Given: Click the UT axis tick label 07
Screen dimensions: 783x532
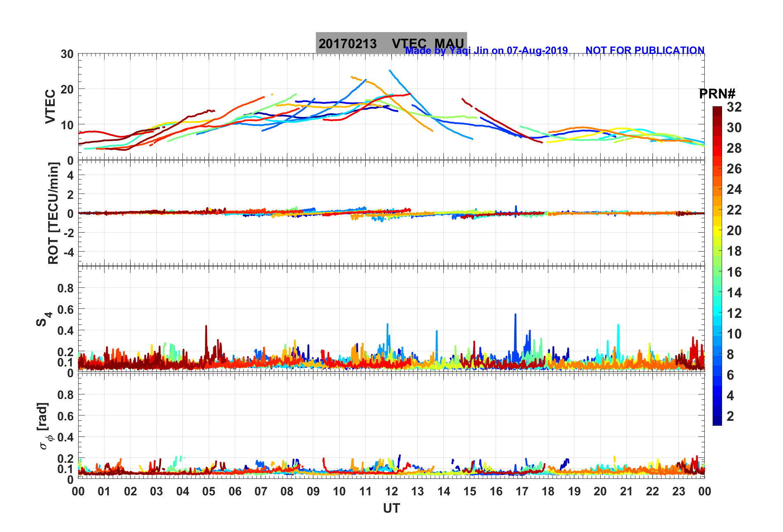Looking at the screenshot, I should point(261,491).
